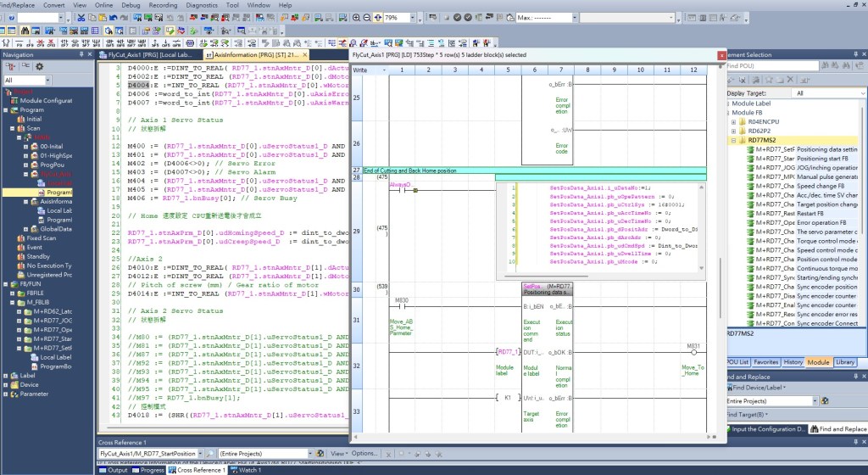
Task: Collapse the FB/FUN tree node
Action: point(6,284)
